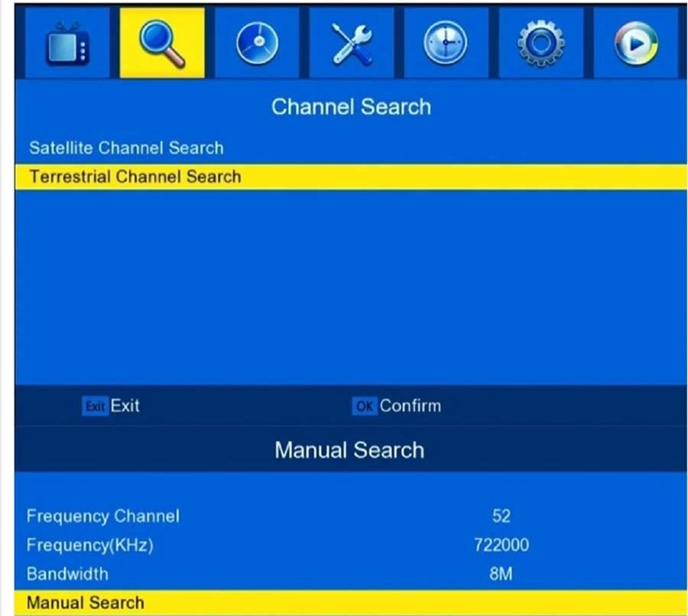Screen dimensions: 688x616
Task: Open the gear system settings icon
Action: (541, 43)
